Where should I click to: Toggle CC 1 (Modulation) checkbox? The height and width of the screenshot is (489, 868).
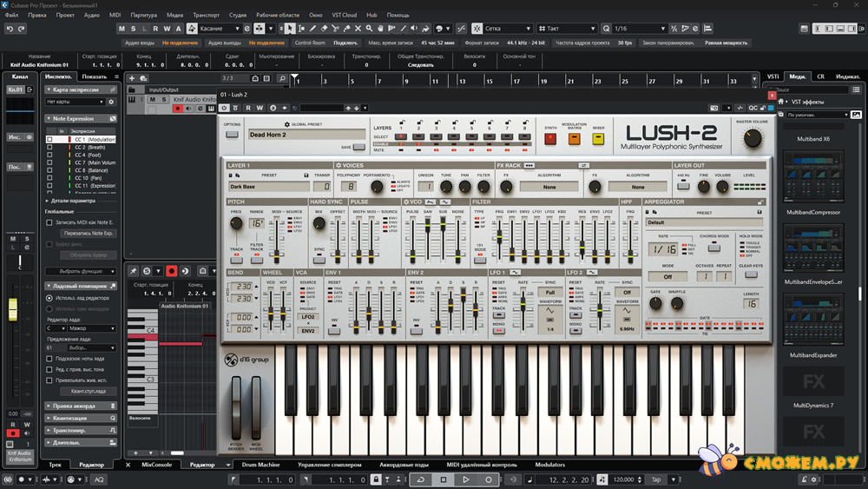[x=49, y=140]
